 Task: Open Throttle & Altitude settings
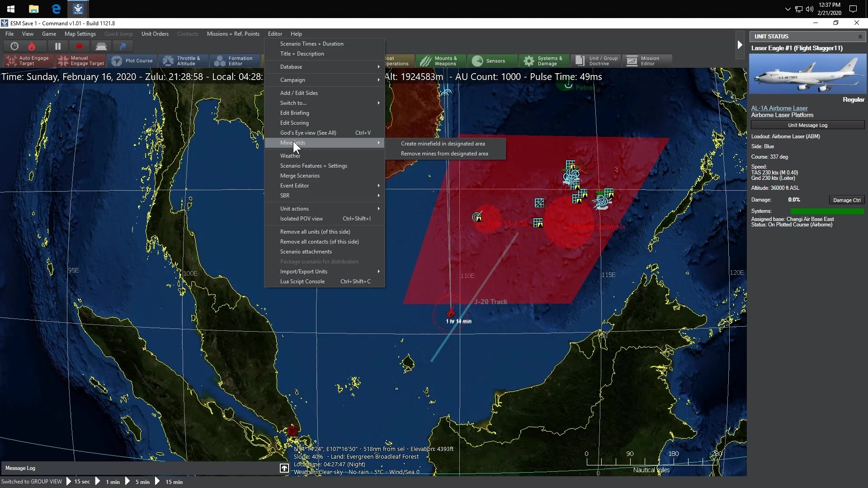tap(184, 61)
